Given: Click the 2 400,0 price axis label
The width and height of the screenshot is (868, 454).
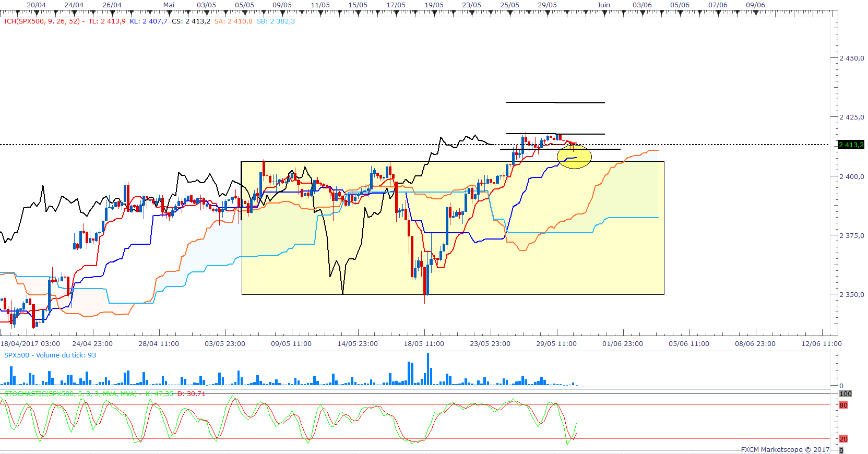Looking at the screenshot, I should (851, 177).
